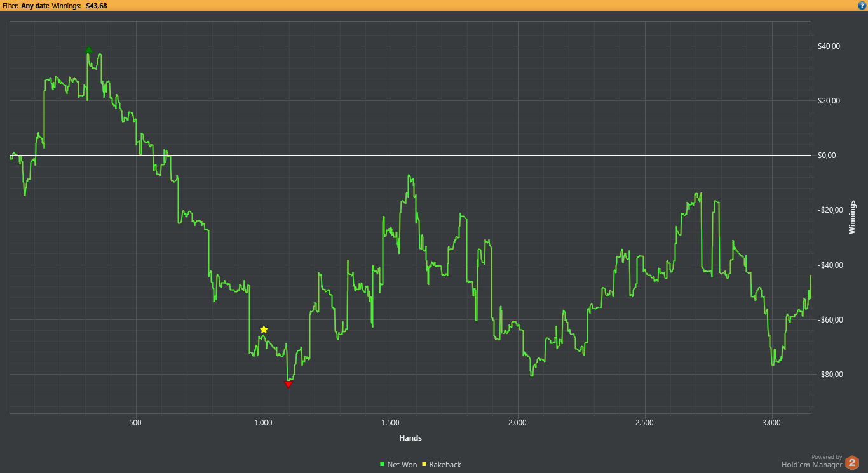
Task: Click the 'Hold'em Manager' brand text
Action: click(811, 465)
